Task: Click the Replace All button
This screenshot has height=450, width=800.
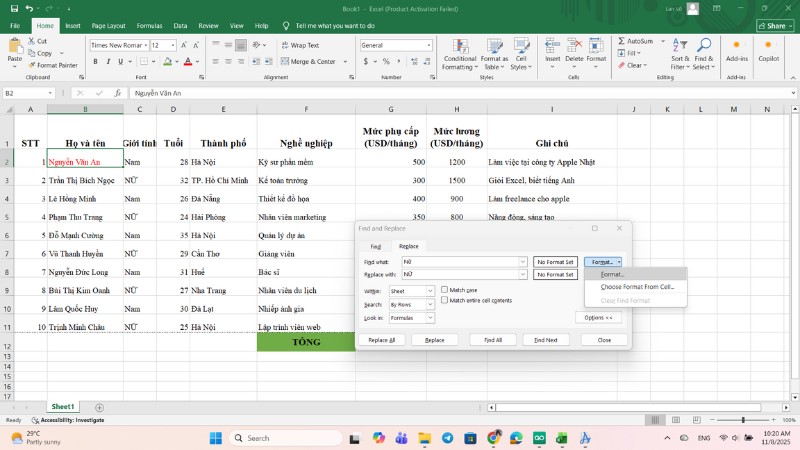Action: [379, 340]
